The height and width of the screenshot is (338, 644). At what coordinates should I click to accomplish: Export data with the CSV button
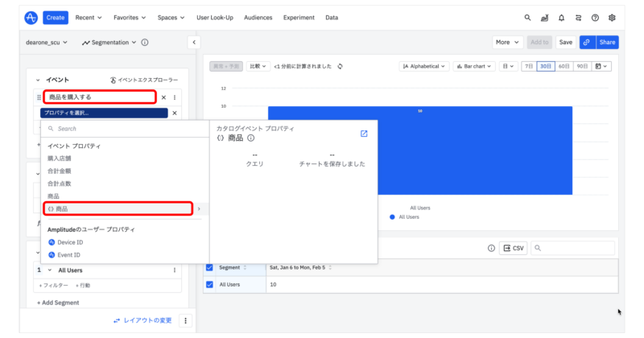513,248
